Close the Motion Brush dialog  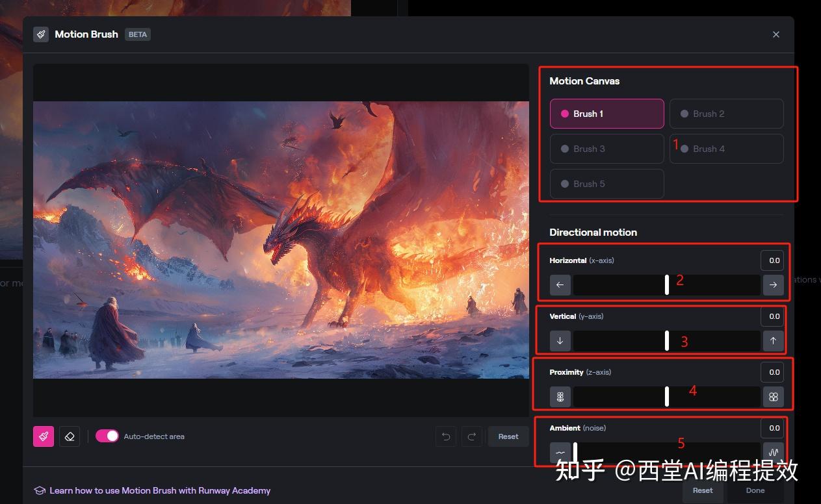(776, 34)
